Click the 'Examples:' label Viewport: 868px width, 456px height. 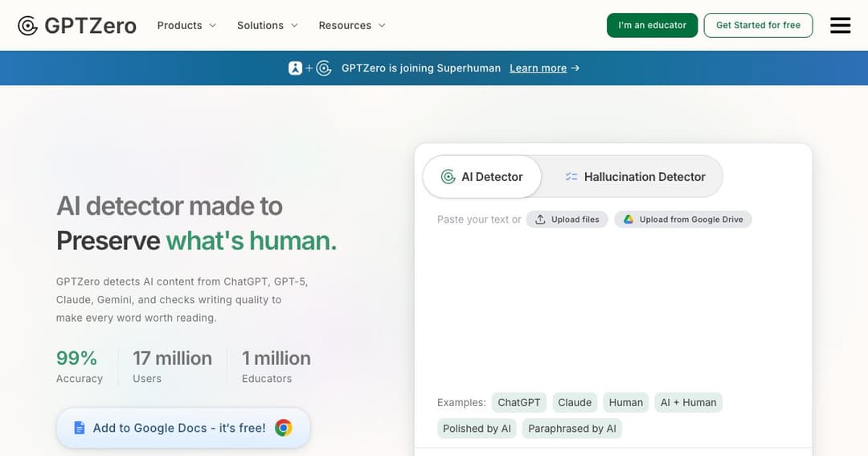click(461, 402)
